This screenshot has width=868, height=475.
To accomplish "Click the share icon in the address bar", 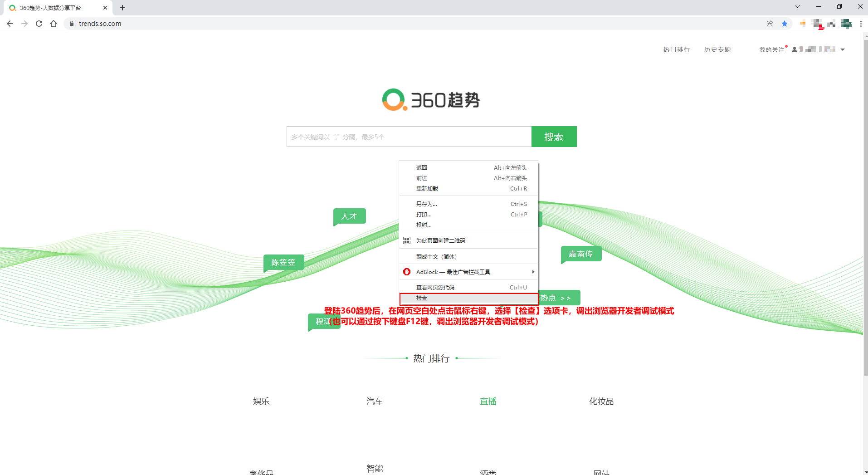I will coord(770,23).
